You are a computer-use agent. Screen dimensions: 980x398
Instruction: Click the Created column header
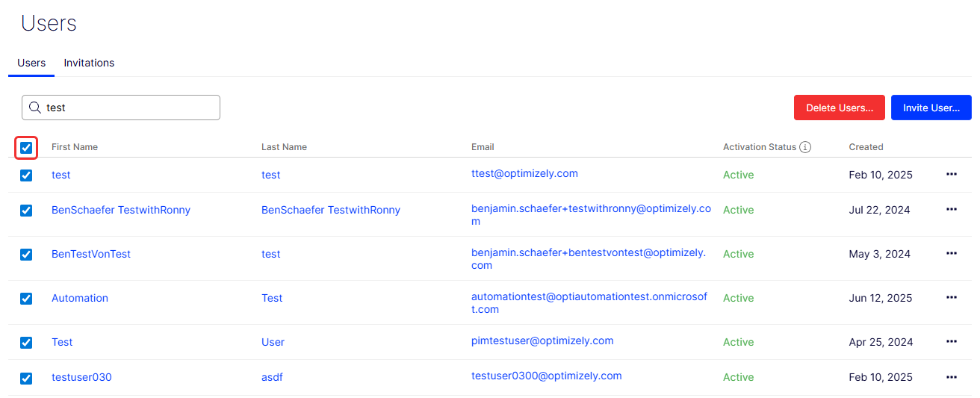coord(866,147)
